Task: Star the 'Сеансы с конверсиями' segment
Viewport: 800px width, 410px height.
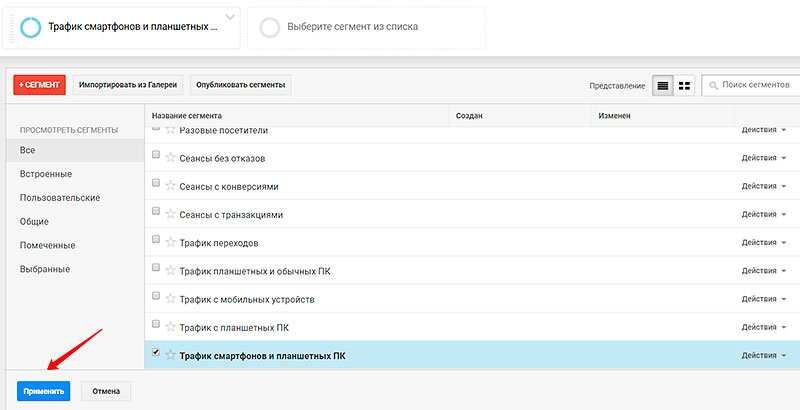Action: 170,186
